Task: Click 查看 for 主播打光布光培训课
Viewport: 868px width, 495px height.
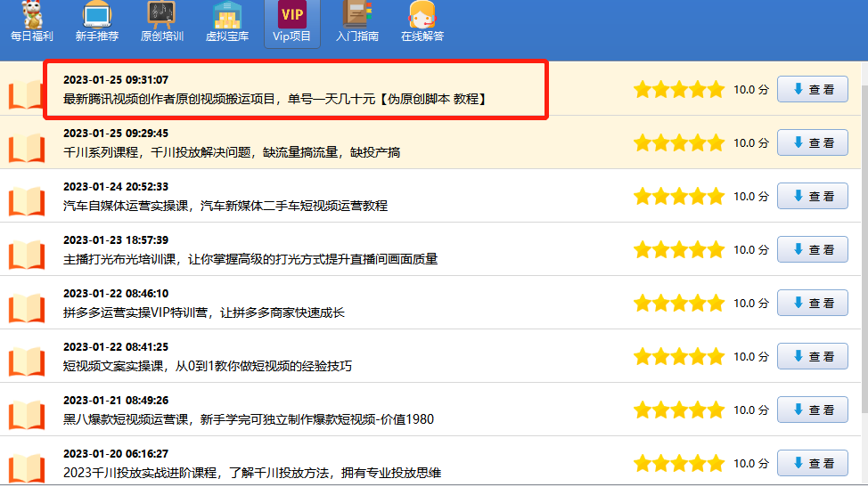Action: [x=813, y=249]
